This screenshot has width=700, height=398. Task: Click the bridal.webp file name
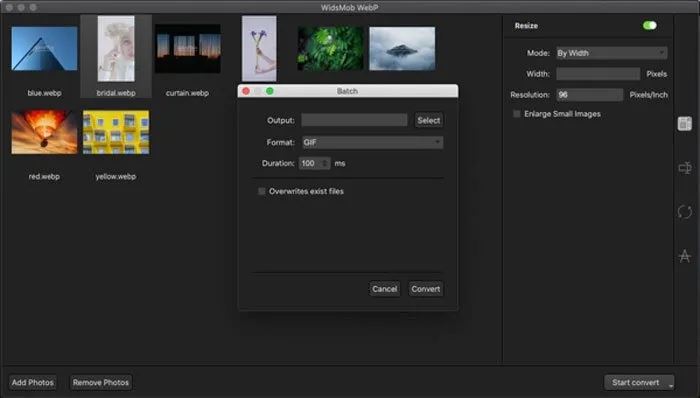116,93
